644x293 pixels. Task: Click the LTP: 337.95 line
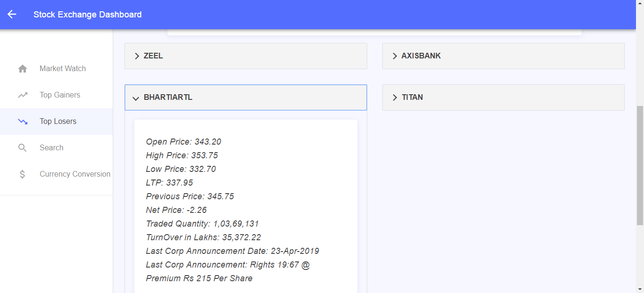click(169, 183)
